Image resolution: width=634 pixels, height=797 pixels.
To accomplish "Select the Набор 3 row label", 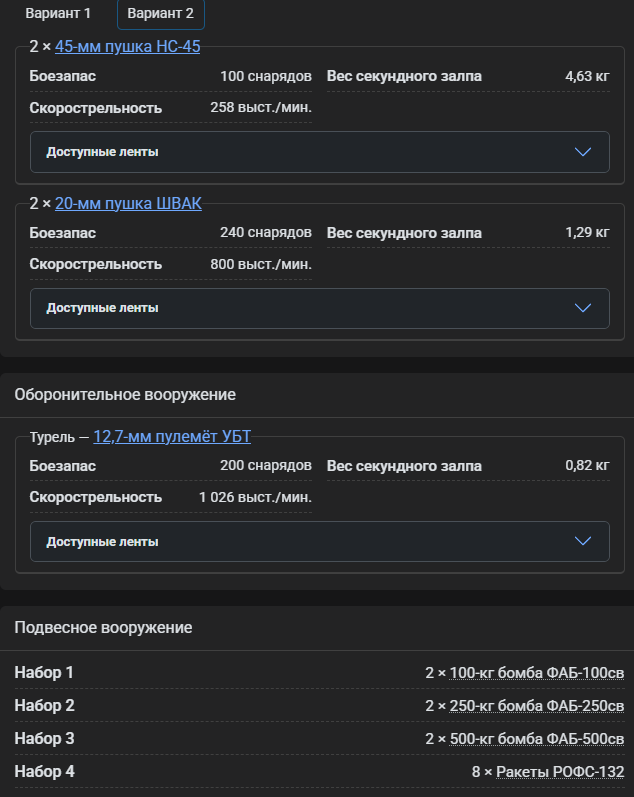I will click(x=44, y=739).
